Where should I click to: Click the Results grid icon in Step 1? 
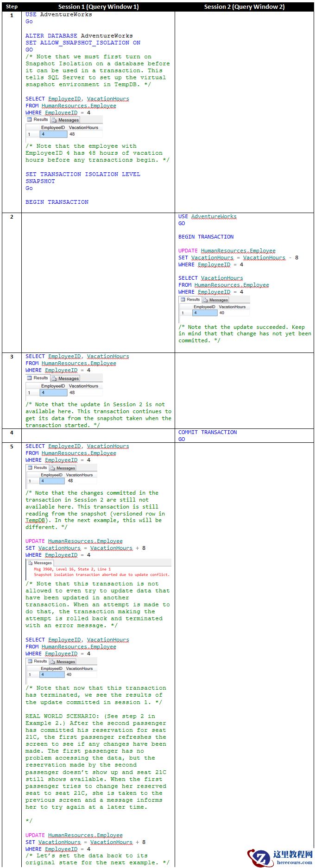30,120
